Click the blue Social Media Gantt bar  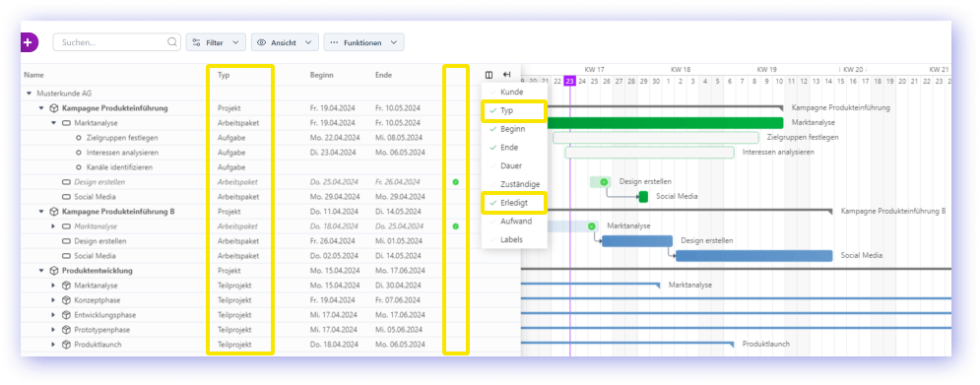[754, 256]
